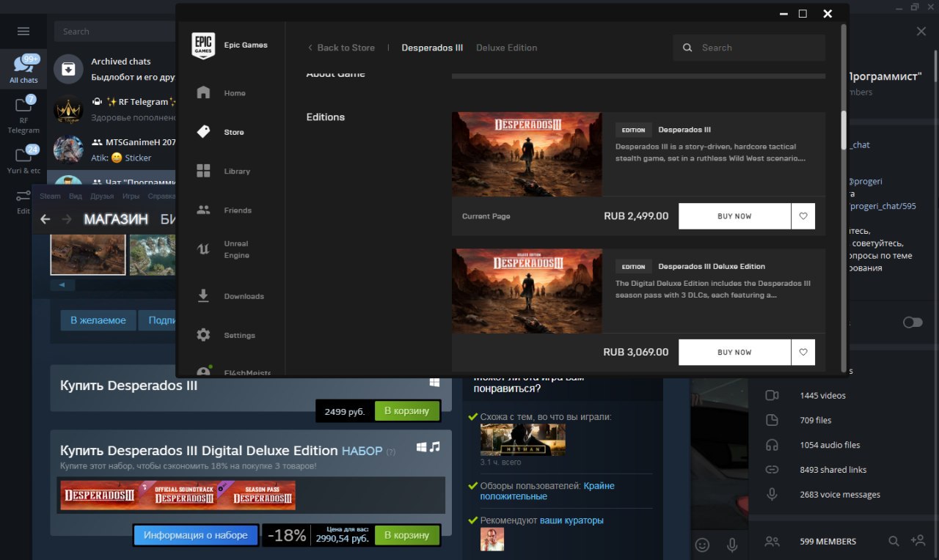Screen dimensions: 939x560
Task: Select RF Telegram folder
Action: [23, 114]
